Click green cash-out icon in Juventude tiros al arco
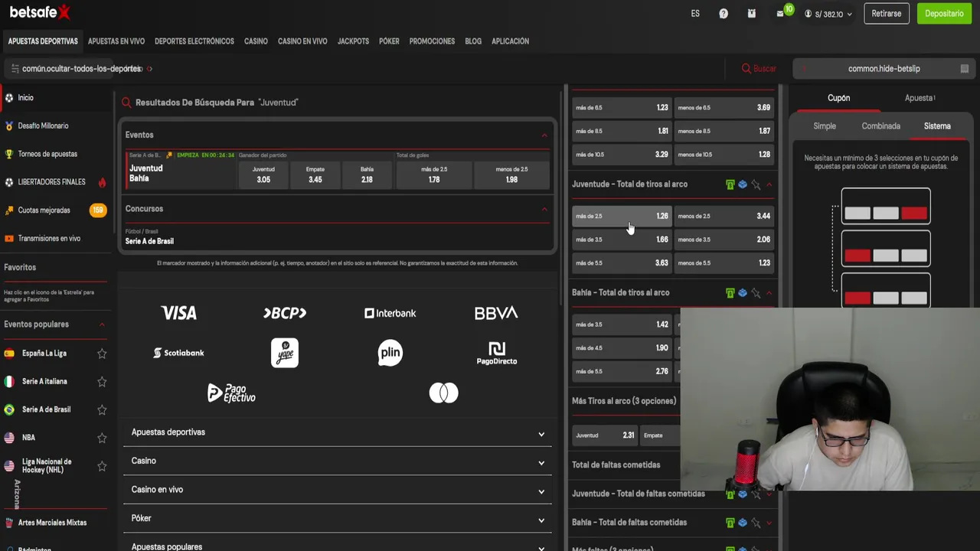 pos(730,184)
